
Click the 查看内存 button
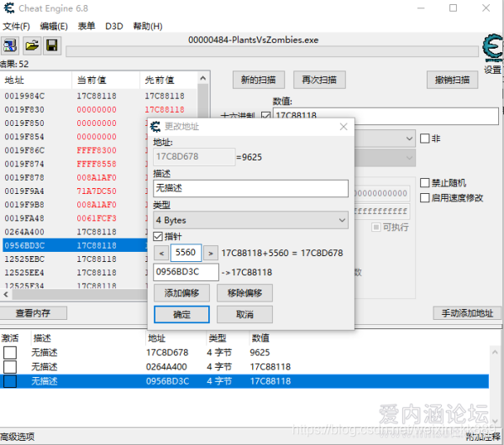[33, 313]
